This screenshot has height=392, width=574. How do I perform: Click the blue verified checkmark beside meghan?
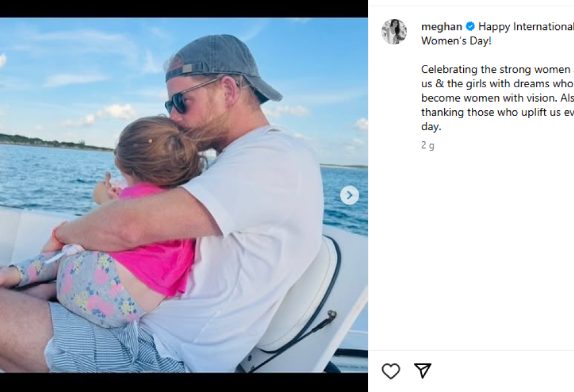[471, 26]
